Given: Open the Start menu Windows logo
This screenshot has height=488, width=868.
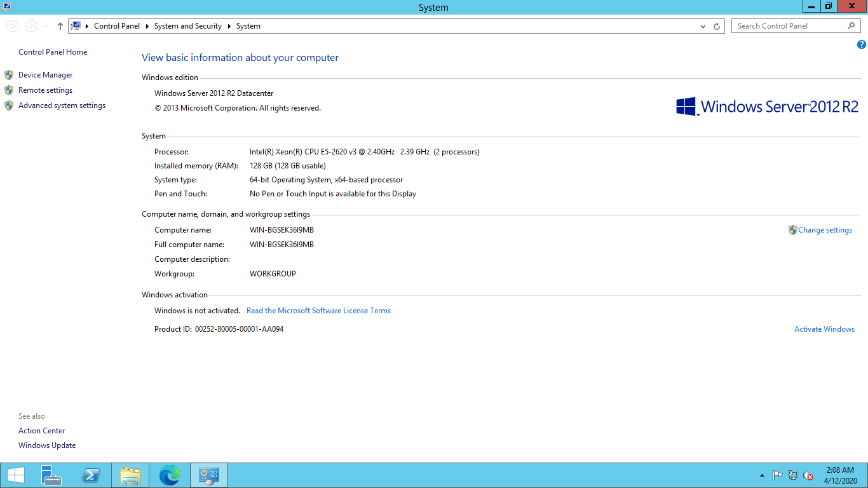Looking at the screenshot, I should [16, 475].
